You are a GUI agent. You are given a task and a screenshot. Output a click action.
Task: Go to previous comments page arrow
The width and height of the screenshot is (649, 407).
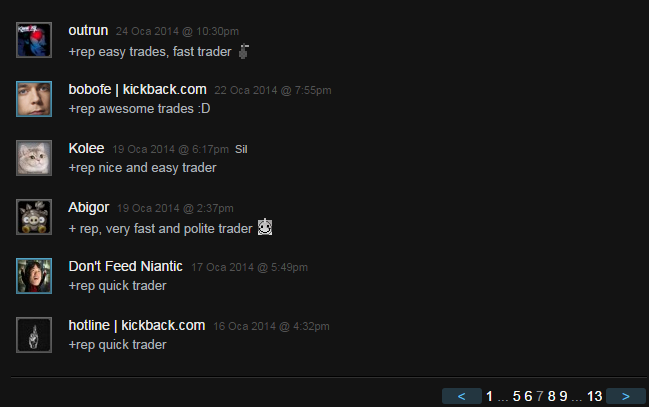[x=462, y=396]
